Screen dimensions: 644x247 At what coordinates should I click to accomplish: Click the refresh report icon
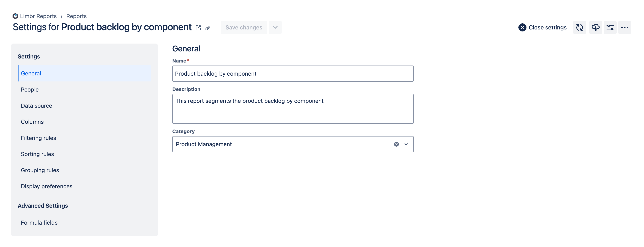(580, 27)
